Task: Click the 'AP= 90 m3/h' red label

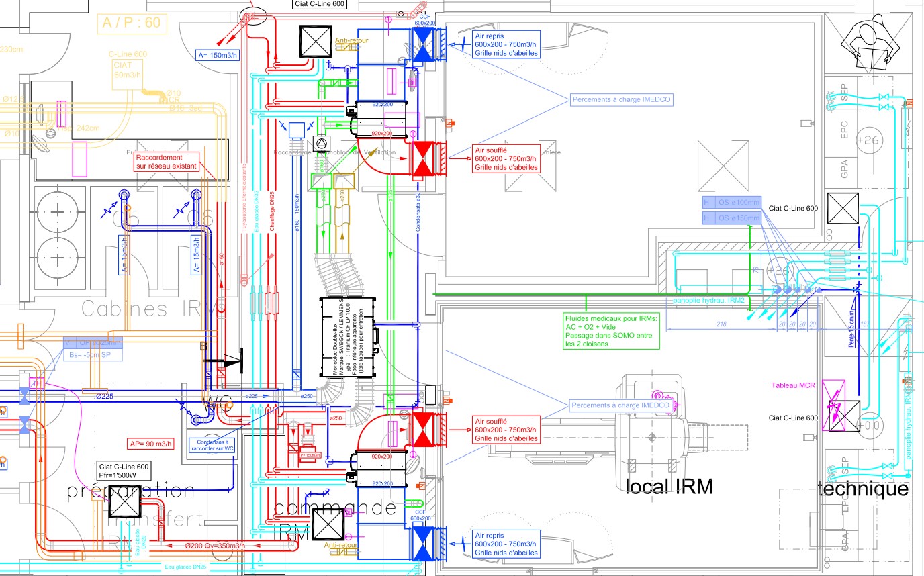Action: click(x=152, y=444)
